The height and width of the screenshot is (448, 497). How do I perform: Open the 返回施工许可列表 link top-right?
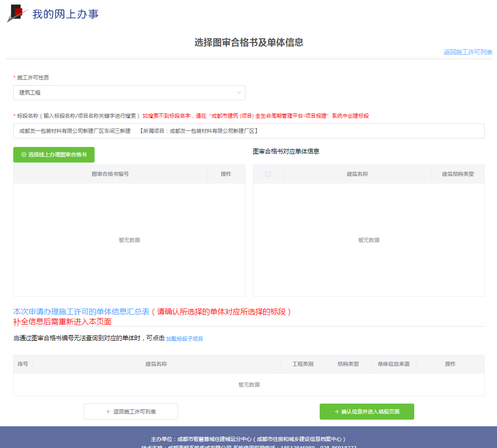pos(468,52)
